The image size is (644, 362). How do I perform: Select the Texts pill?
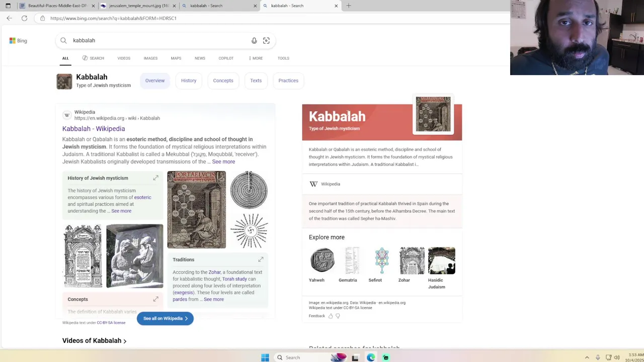pyautogui.click(x=256, y=80)
